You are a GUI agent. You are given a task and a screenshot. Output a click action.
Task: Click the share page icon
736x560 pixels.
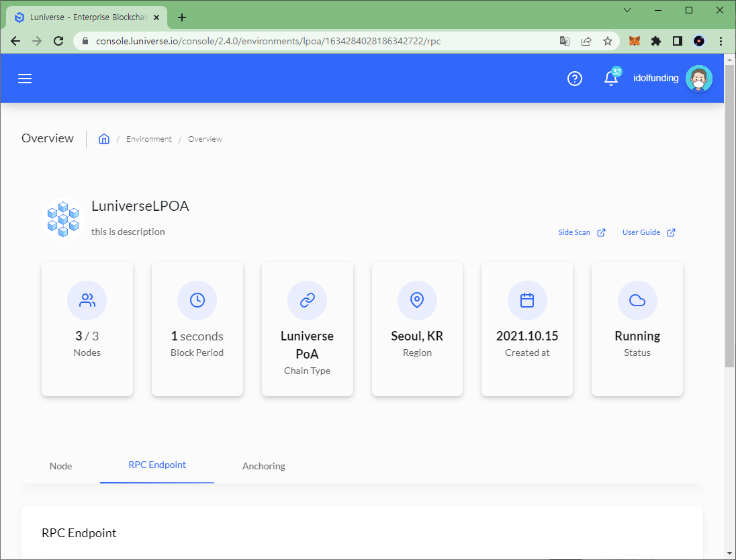click(x=586, y=42)
